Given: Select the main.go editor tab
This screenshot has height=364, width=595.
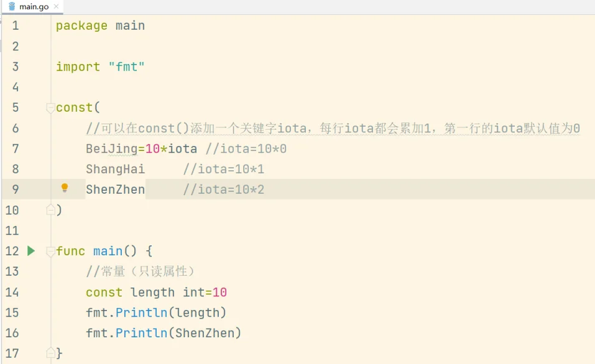Looking at the screenshot, I should tap(33, 7).
